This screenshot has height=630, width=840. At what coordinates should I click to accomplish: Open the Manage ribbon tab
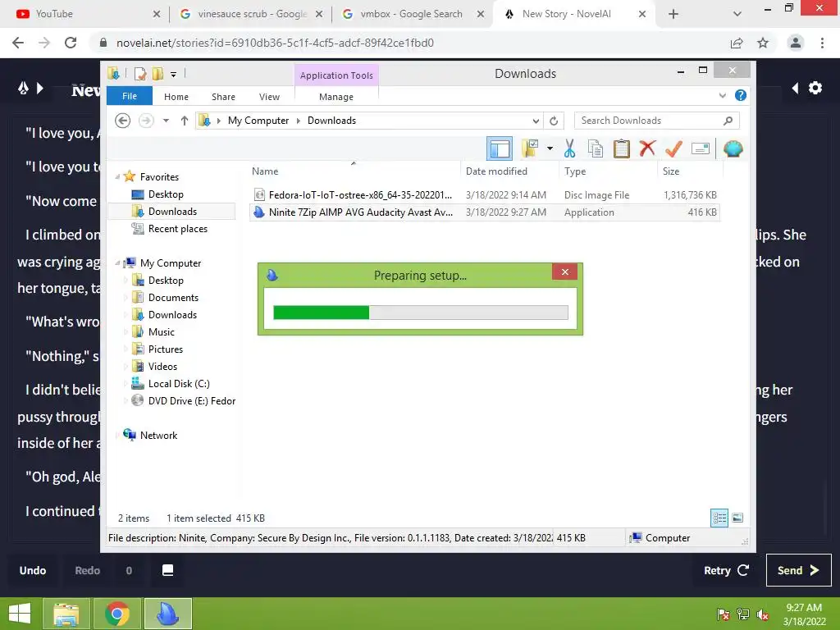pyautogui.click(x=336, y=97)
